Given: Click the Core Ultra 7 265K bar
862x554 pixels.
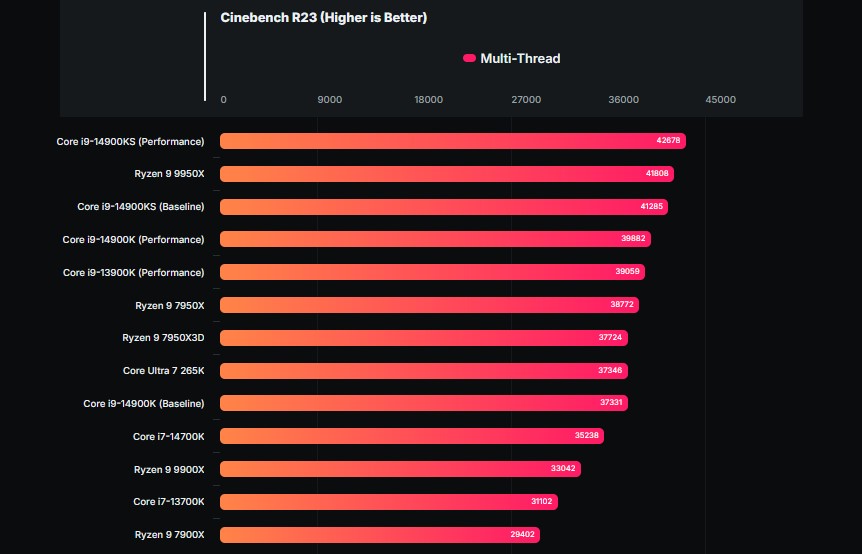Looking at the screenshot, I should (423, 371).
